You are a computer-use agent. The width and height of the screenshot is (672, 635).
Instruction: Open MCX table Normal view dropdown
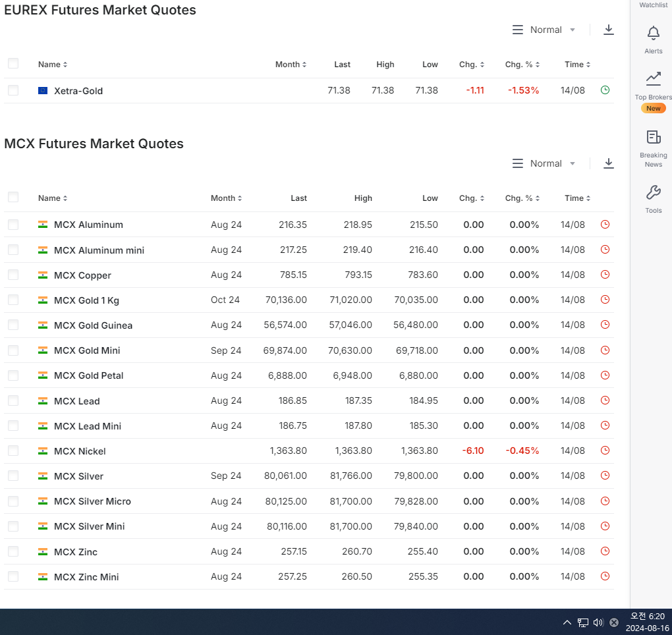pos(553,163)
